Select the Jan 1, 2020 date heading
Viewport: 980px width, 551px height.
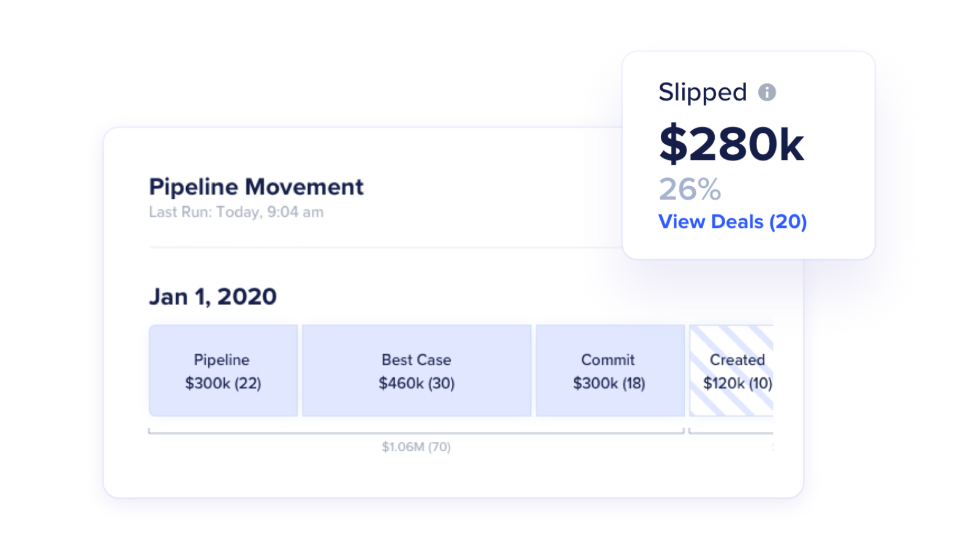click(213, 297)
